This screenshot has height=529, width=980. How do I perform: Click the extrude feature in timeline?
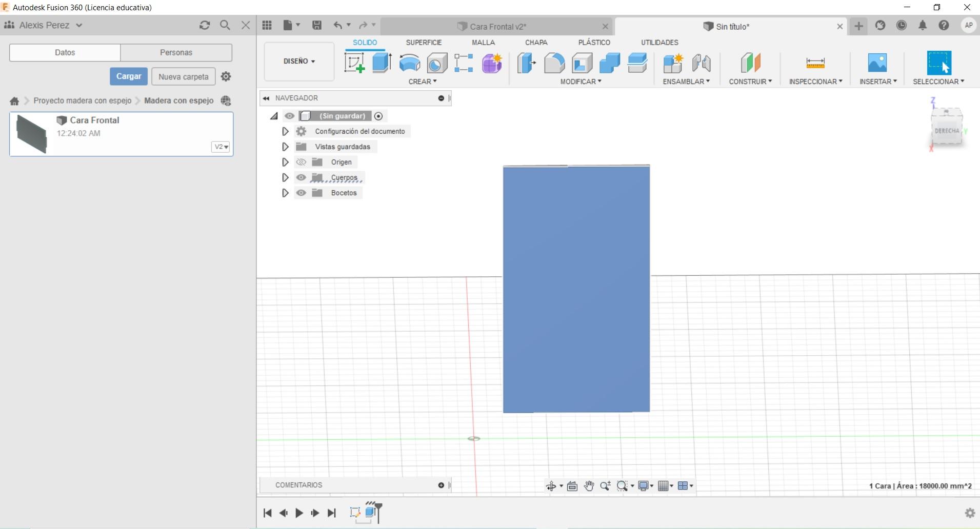click(371, 512)
